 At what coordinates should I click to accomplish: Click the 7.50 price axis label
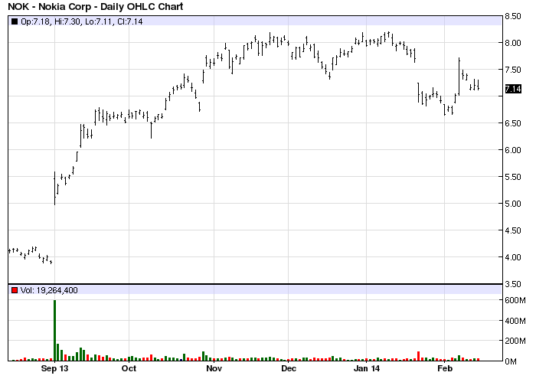(x=513, y=70)
